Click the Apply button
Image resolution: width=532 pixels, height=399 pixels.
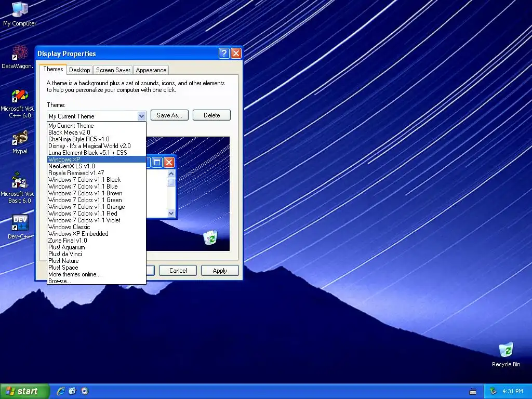tap(220, 270)
